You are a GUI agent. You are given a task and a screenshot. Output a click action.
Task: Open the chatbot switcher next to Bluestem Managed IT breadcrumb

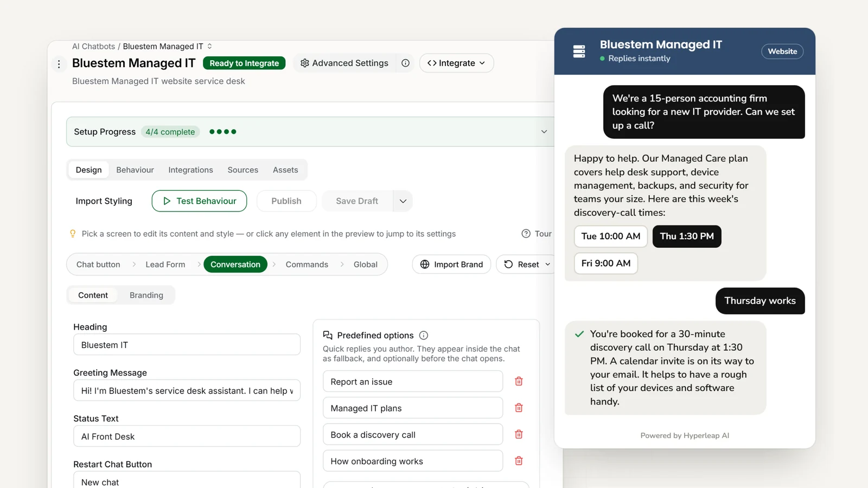click(x=210, y=47)
